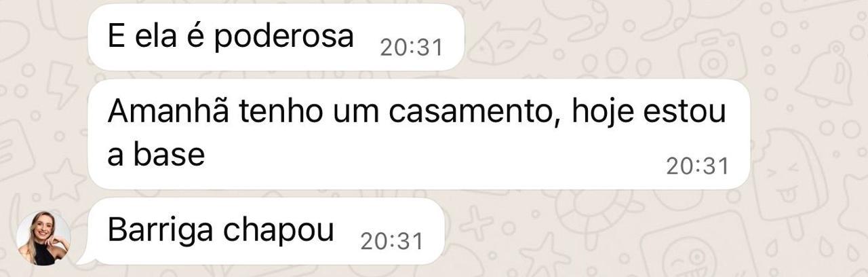The height and width of the screenshot is (277, 868).
Task: Click the 20:31 timestamp on "Barriga chapou"
Action: [391, 241]
